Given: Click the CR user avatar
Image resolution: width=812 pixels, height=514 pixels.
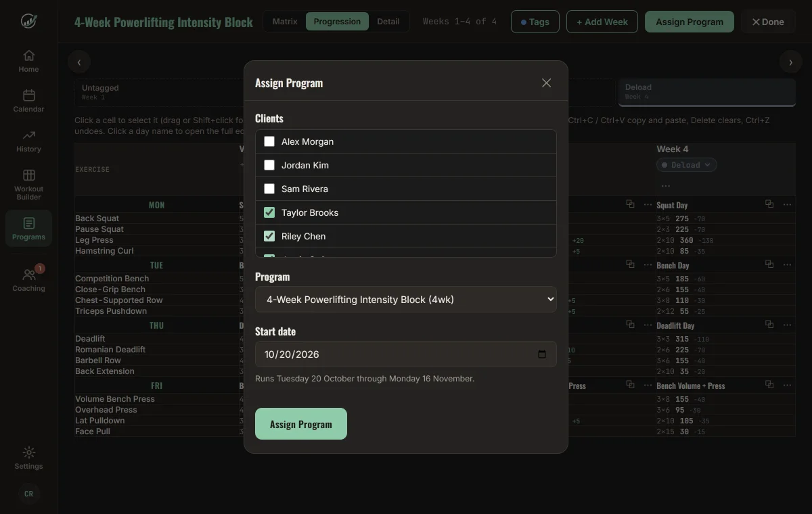Looking at the screenshot, I should pyautogui.click(x=28, y=494).
